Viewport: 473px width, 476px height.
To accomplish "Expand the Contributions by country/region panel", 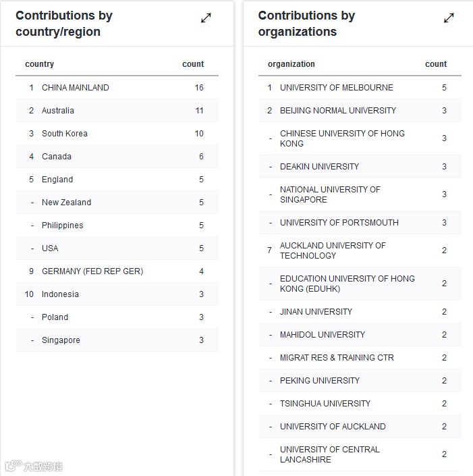I will (x=206, y=18).
